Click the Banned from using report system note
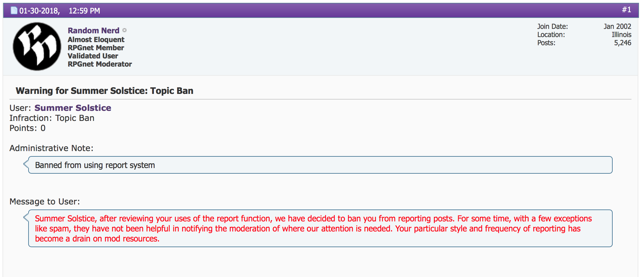This screenshot has height=277, width=644. click(95, 165)
